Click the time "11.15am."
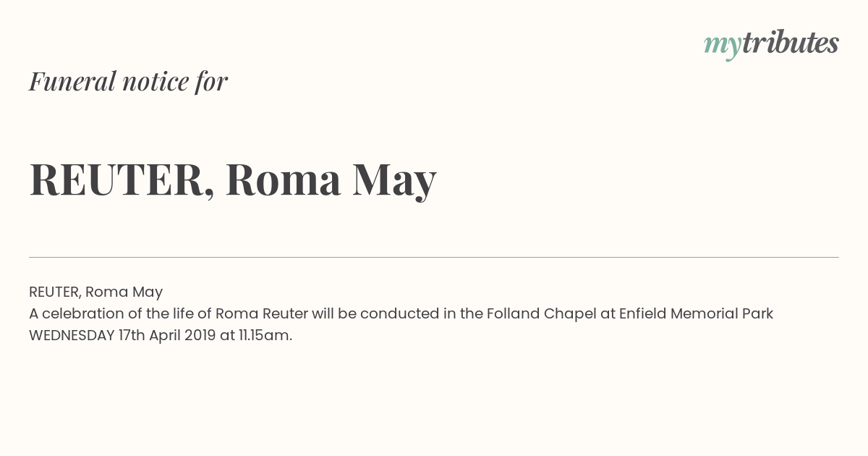This screenshot has width=868, height=456. (265, 335)
